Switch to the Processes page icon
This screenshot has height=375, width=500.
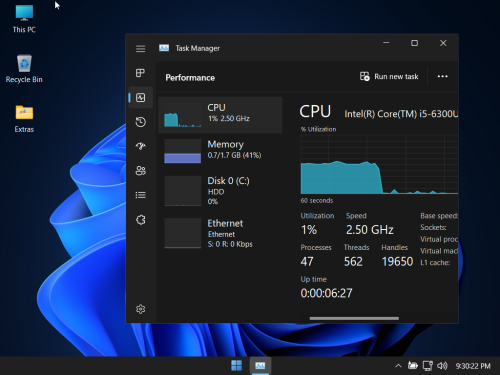pos(140,73)
